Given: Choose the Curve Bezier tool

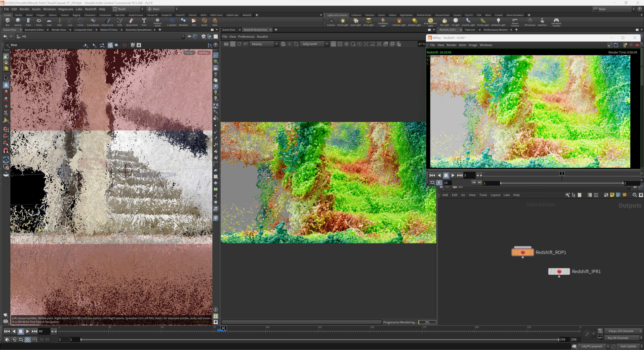Looking at the screenshot, I should (x=93, y=22).
